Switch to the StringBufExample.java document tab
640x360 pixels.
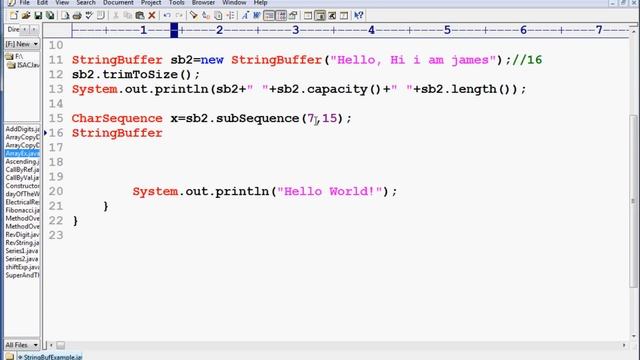[49, 357]
